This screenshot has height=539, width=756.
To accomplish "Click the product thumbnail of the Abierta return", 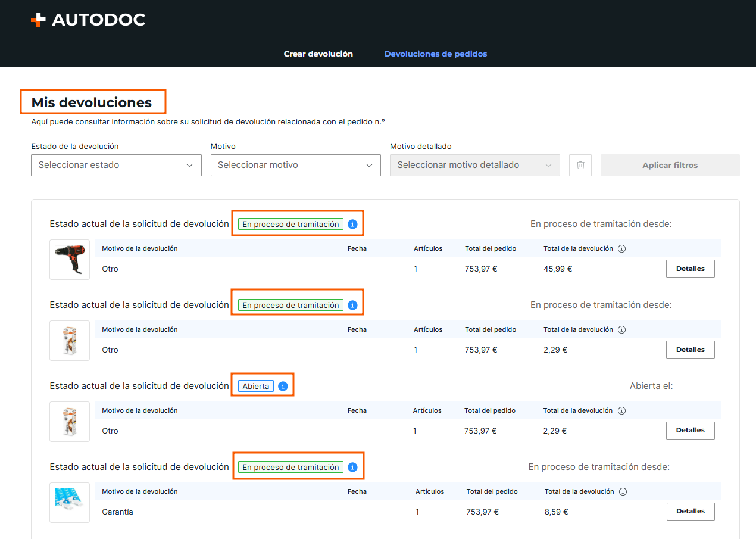I will (70, 422).
